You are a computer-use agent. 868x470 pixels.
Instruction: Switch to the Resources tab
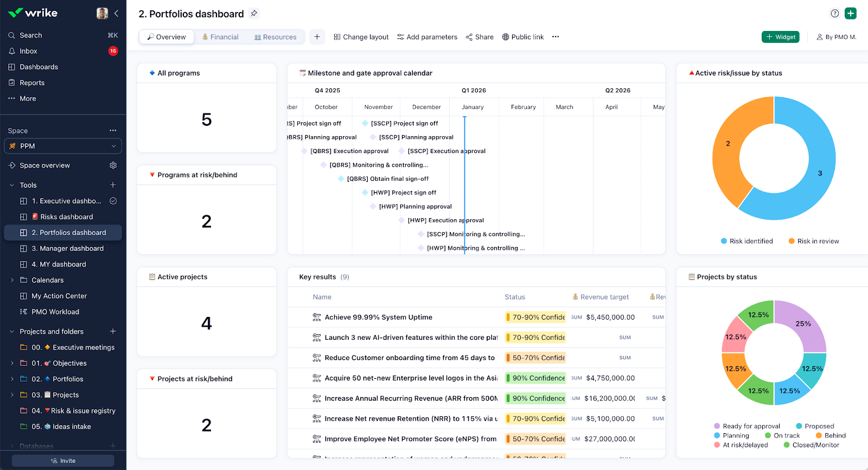pyautogui.click(x=275, y=37)
